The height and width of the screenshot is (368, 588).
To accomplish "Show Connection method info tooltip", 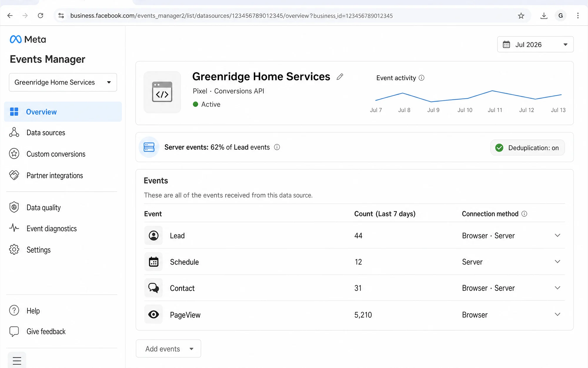I will [x=524, y=214].
